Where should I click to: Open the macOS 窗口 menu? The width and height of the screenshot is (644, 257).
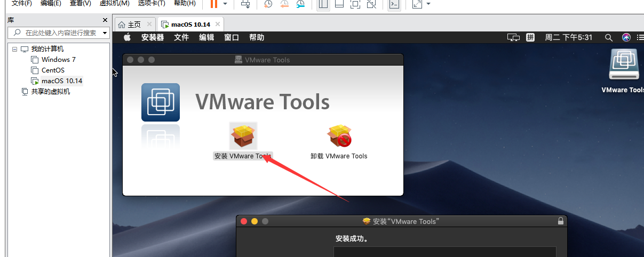[x=232, y=37]
